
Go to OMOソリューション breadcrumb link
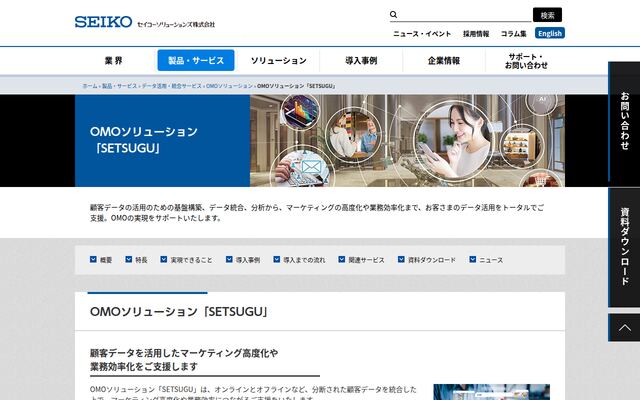229,86
